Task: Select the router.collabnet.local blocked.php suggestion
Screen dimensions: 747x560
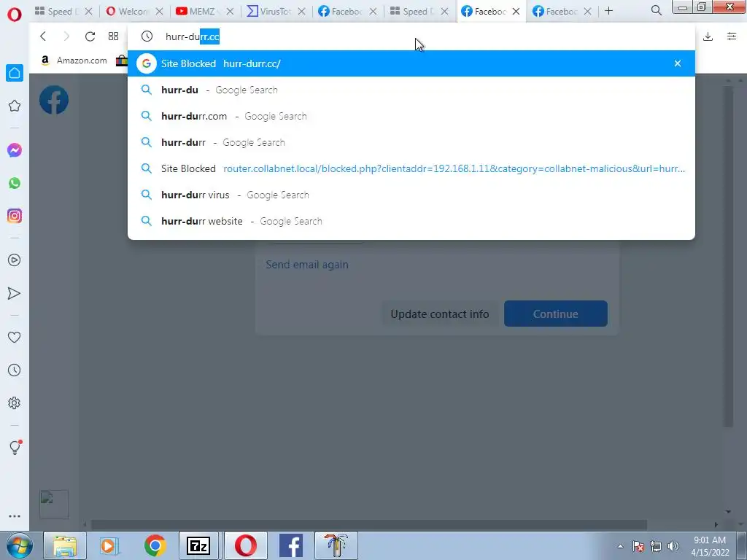Action: tap(411, 168)
